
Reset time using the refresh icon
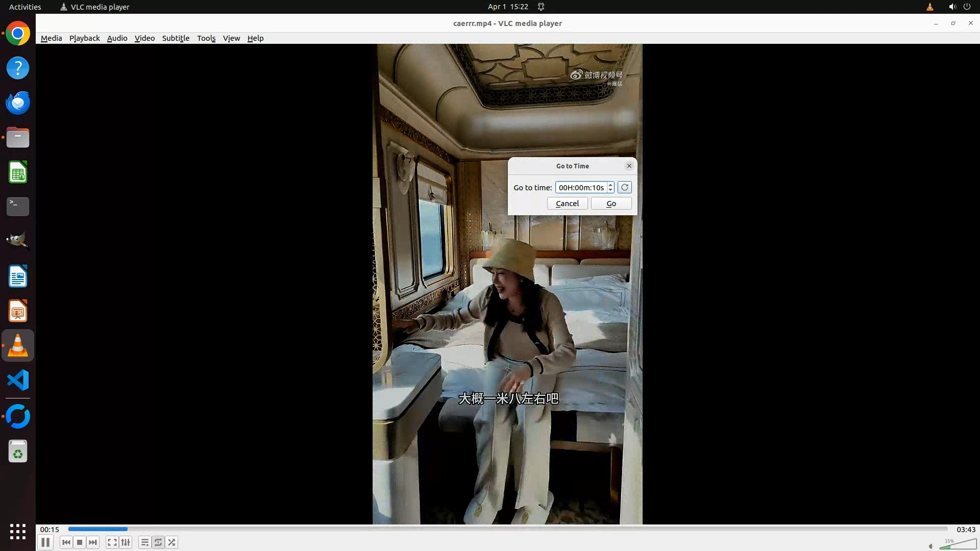point(624,187)
